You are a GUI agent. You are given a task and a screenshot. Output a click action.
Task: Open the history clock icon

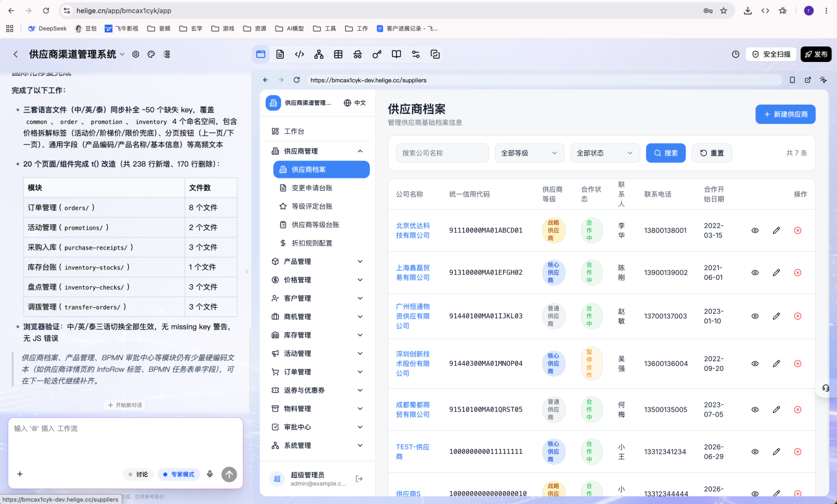(x=735, y=54)
